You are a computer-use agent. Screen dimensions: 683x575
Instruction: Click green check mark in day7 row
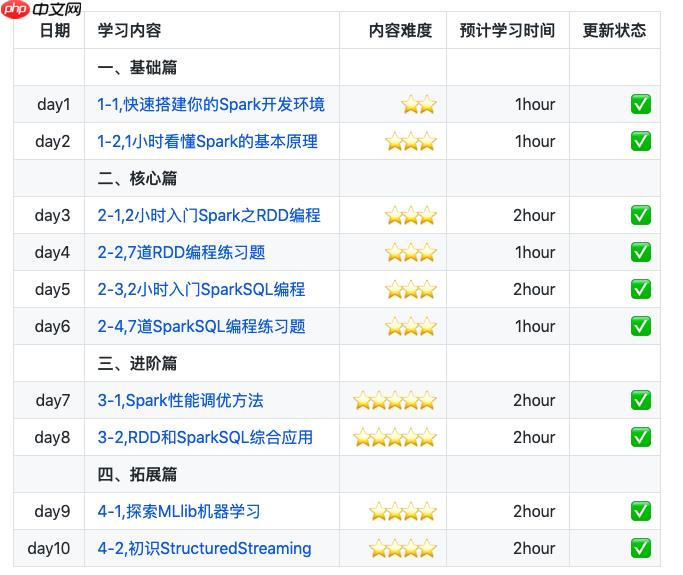pyautogui.click(x=641, y=401)
